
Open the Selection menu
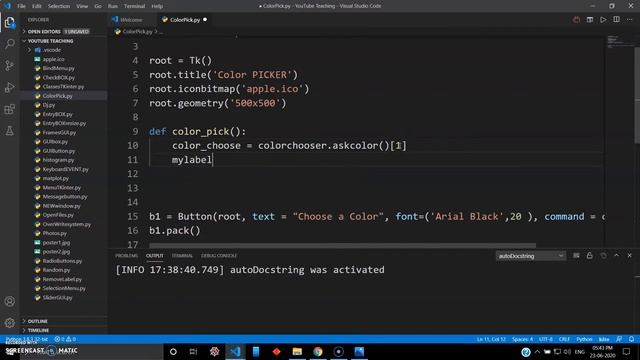[59, 6]
